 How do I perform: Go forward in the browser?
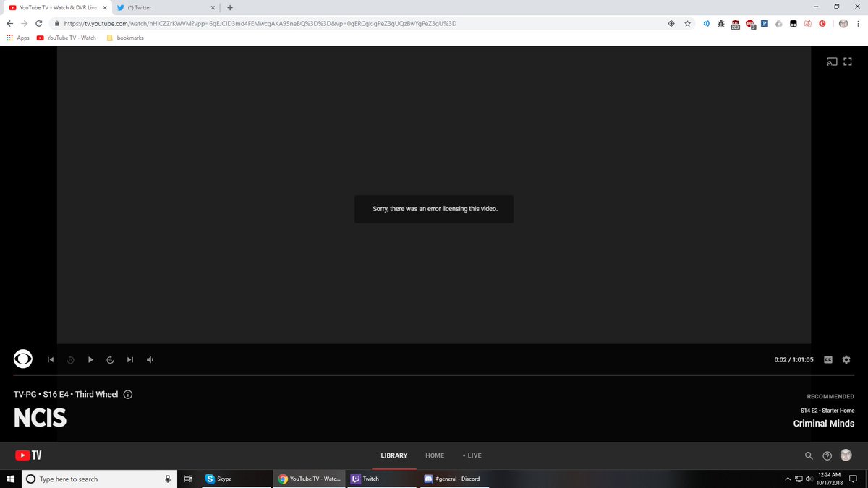coord(25,23)
